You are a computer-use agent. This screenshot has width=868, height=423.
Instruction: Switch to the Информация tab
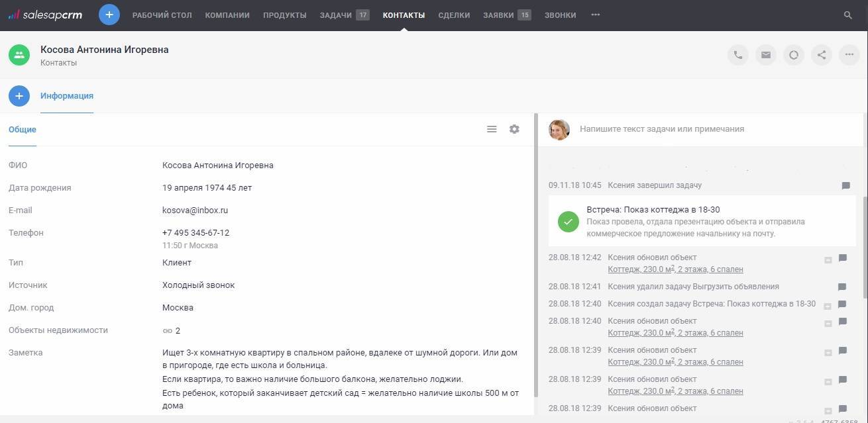point(67,96)
